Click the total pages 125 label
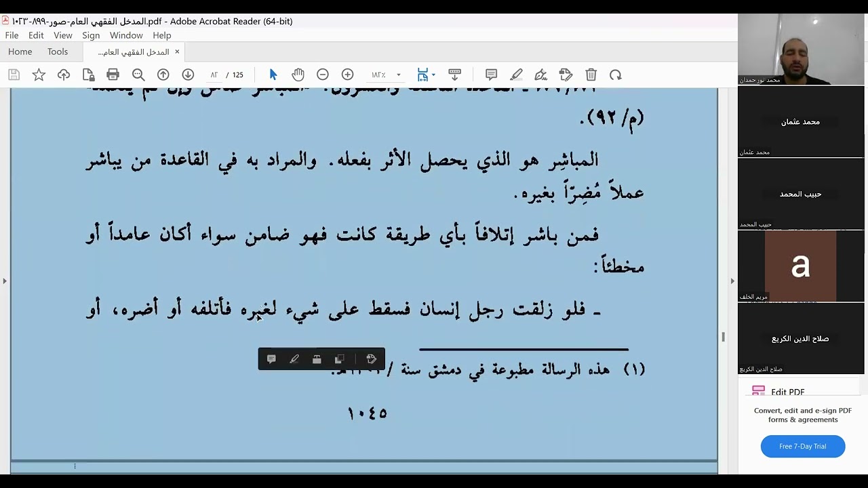The height and width of the screenshot is (488, 868). (237, 75)
